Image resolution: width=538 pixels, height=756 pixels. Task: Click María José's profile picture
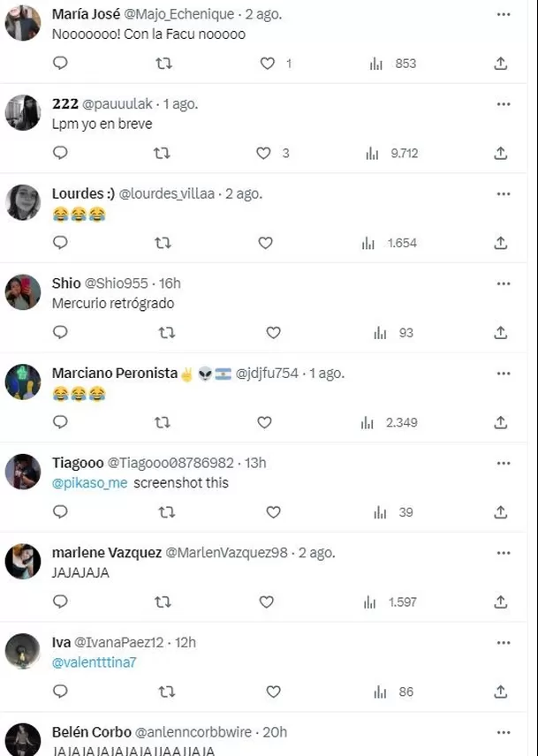pyautogui.click(x=22, y=22)
